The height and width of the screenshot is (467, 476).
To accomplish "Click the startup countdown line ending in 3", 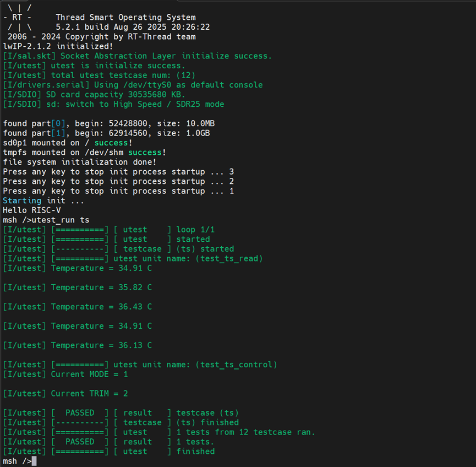I will (118, 172).
